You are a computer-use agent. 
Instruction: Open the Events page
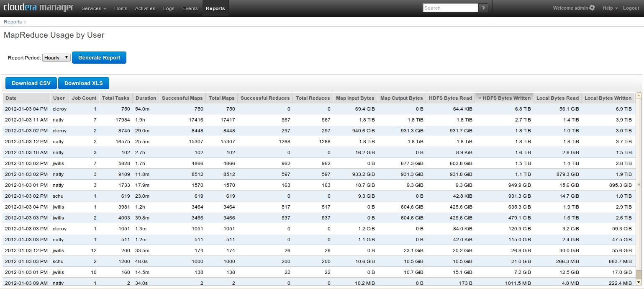(x=190, y=8)
